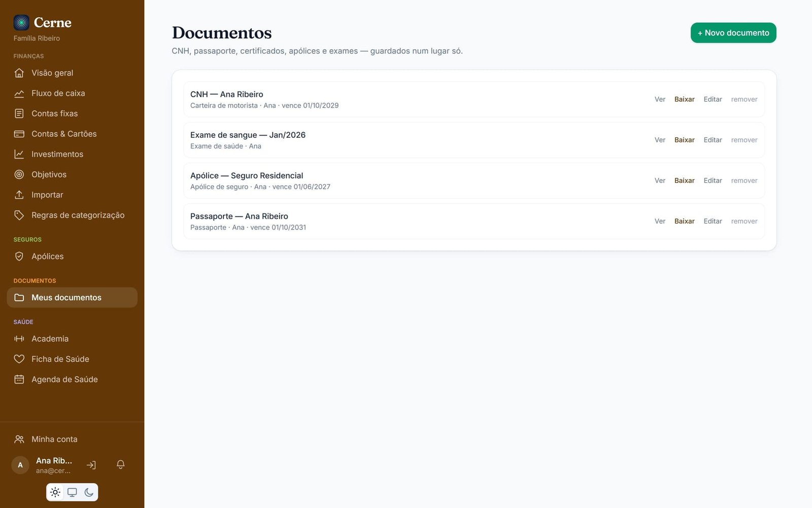The image size is (812, 508).
Task: Open Apólices section in sidebar
Action: [72, 256]
